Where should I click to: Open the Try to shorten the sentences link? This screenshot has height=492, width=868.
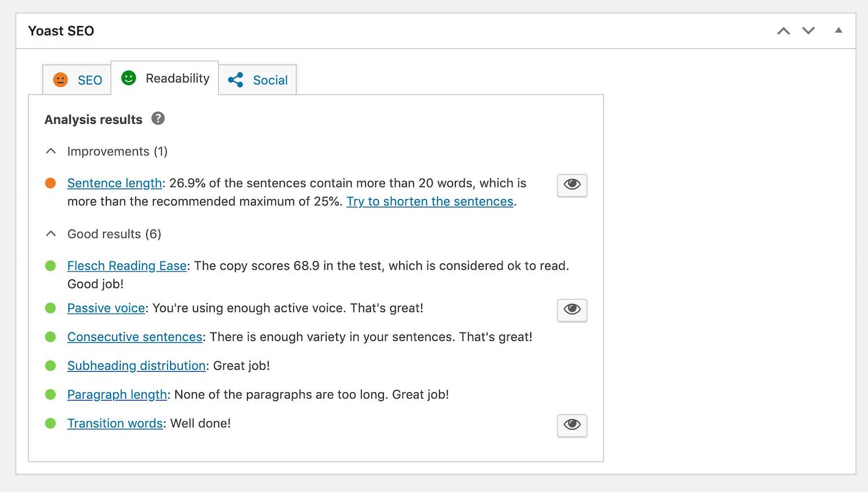(430, 201)
